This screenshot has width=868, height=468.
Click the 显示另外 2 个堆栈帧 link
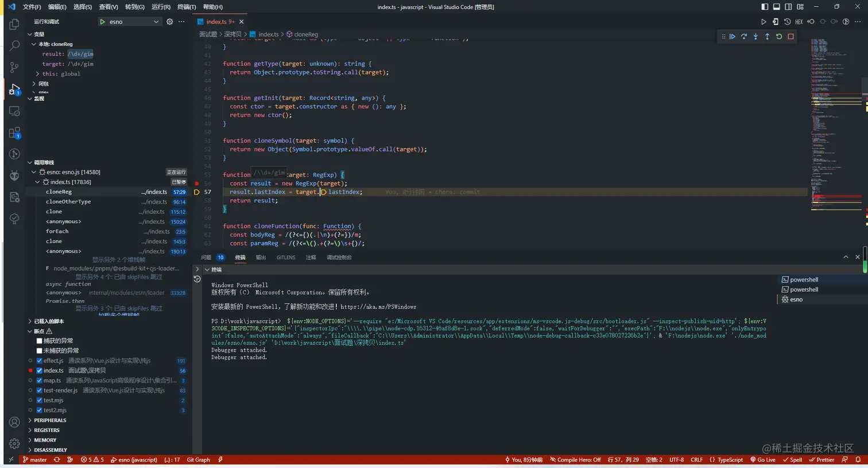(x=119, y=260)
